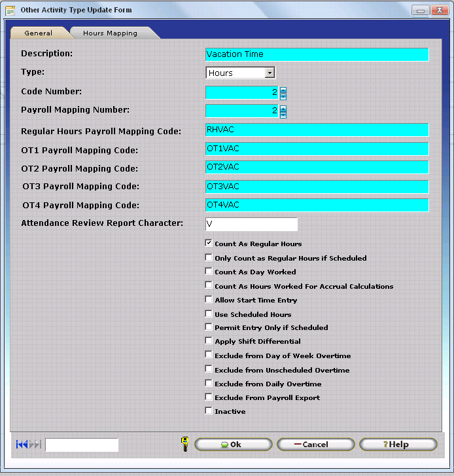
Task: Enable Count As Day Worked checkbox
Action: (x=209, y=271)
